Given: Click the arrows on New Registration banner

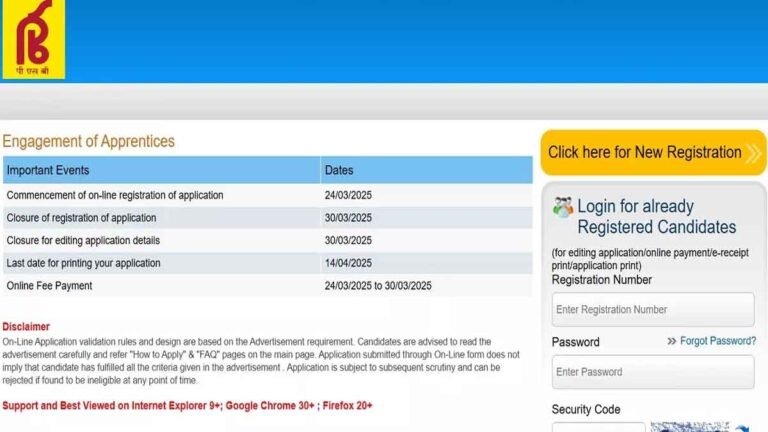Looking at the screenshot, I should tap(754, 153).
